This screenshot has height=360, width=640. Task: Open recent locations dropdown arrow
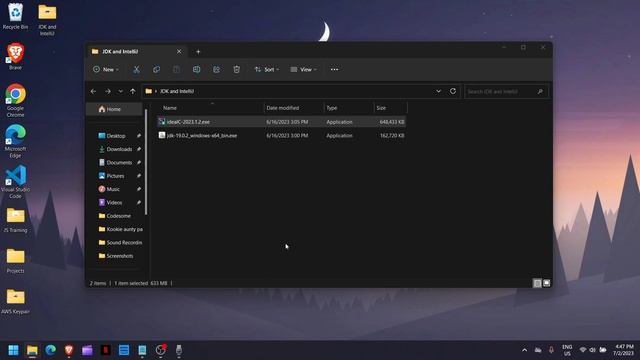point(120,91)
